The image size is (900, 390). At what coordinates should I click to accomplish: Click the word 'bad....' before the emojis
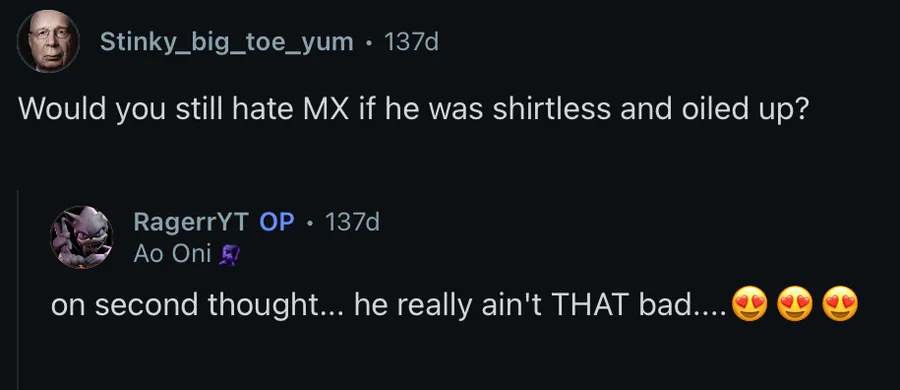(682, 306)
